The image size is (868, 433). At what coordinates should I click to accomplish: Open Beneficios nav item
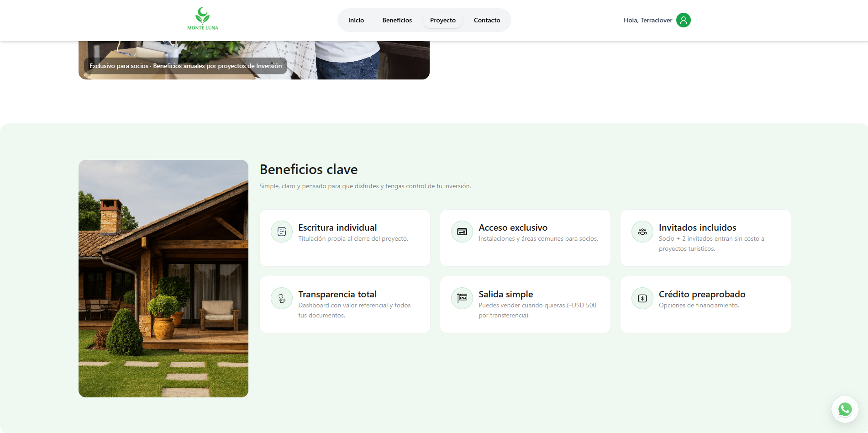coord(397,20)
